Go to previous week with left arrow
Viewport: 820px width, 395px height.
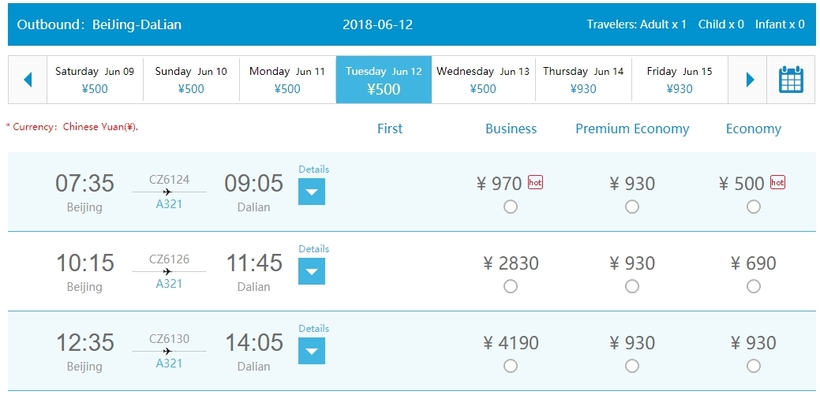28,80
